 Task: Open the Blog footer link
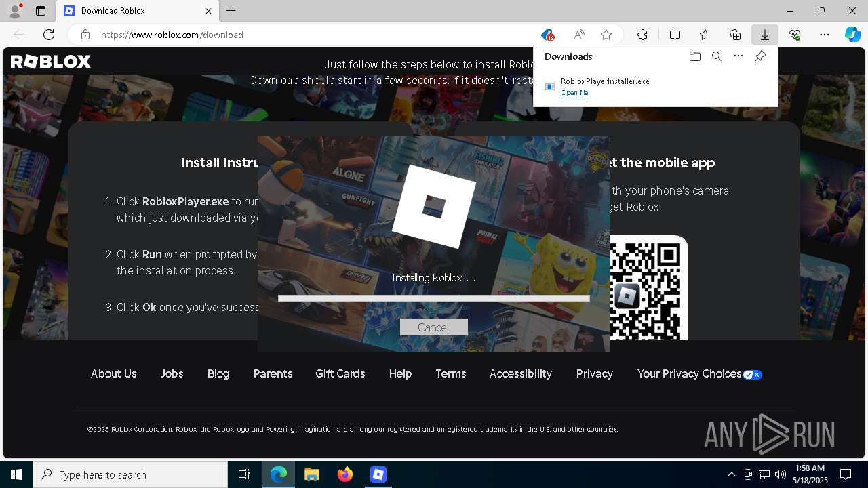click(218, 373)
